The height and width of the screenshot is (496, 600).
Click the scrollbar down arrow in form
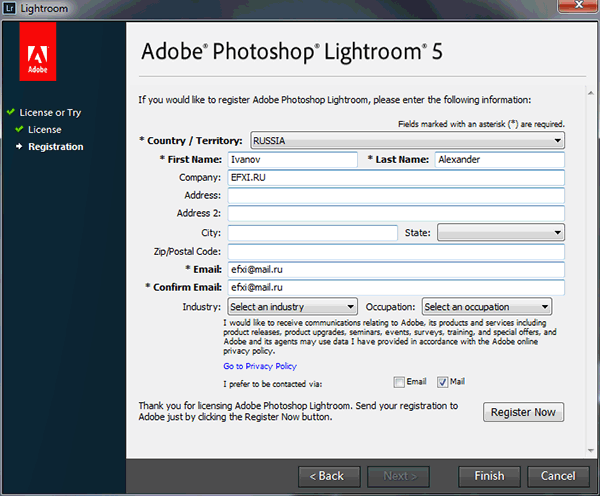coord(591,450)
